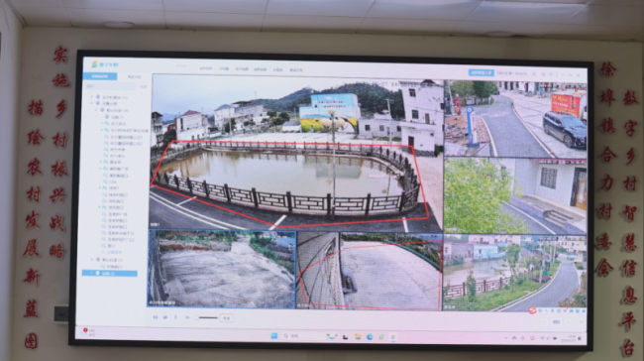644x361 pixels.
Task: Open the first top navigation menu item
Action: pos(206,68)
